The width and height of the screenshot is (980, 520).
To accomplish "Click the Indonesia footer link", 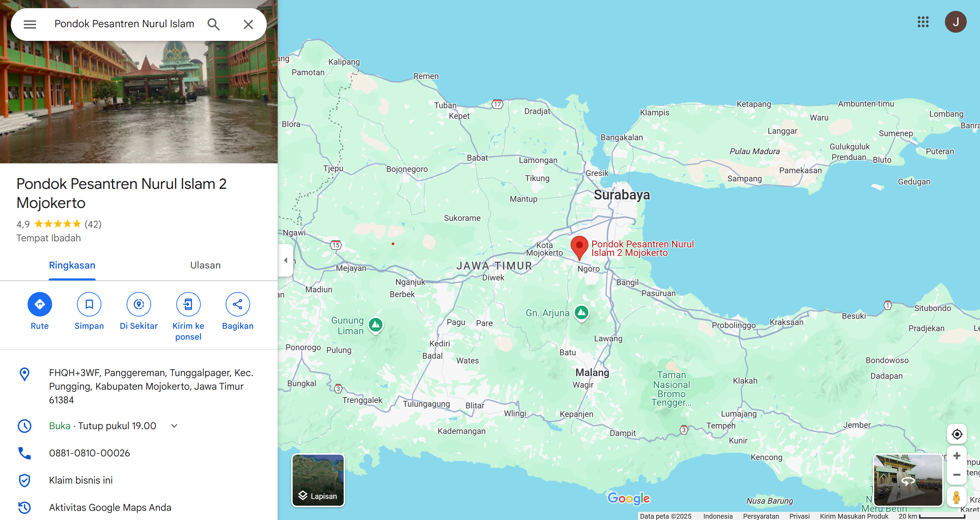I will pyautogui.click(x=718, y=516).
